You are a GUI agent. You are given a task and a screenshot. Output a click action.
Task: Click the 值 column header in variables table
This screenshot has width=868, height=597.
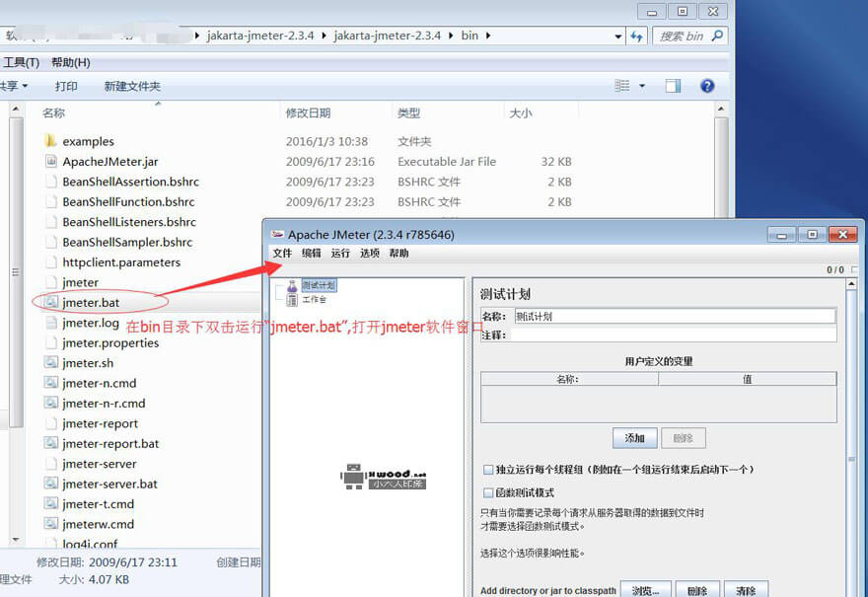(748, 379)
